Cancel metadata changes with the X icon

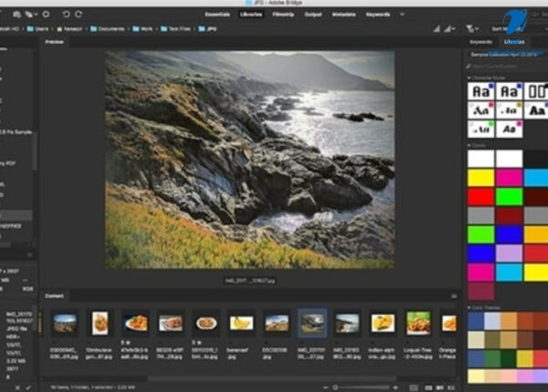(17, 387)
